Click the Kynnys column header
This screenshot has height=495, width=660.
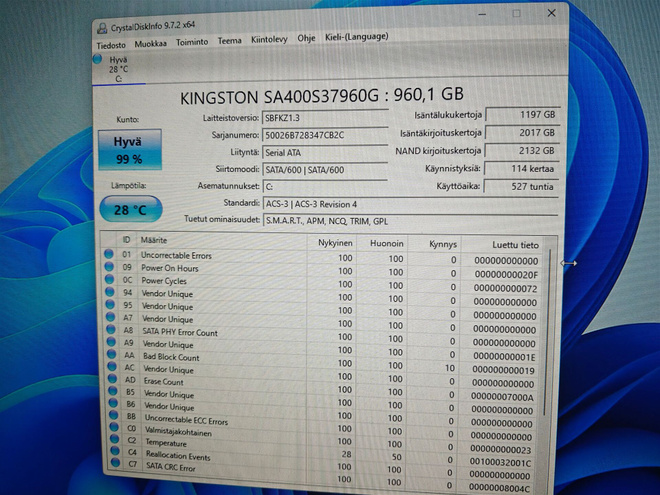[442, 244]
